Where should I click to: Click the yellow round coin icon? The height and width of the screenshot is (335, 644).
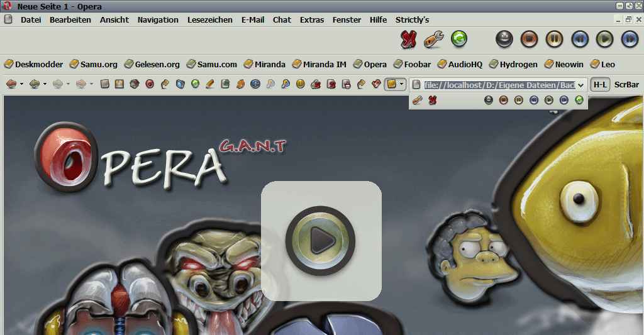click(x=301, y=84)
